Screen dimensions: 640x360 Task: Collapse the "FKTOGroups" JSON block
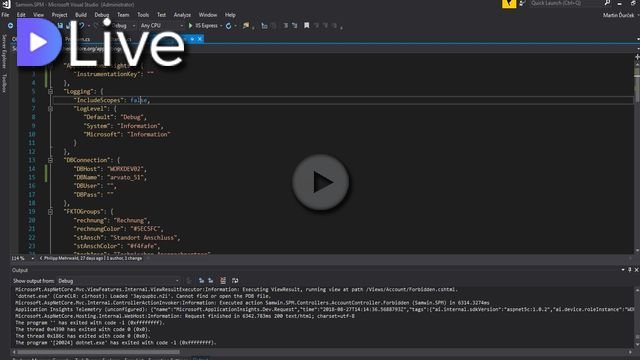[x=51, y=211]
